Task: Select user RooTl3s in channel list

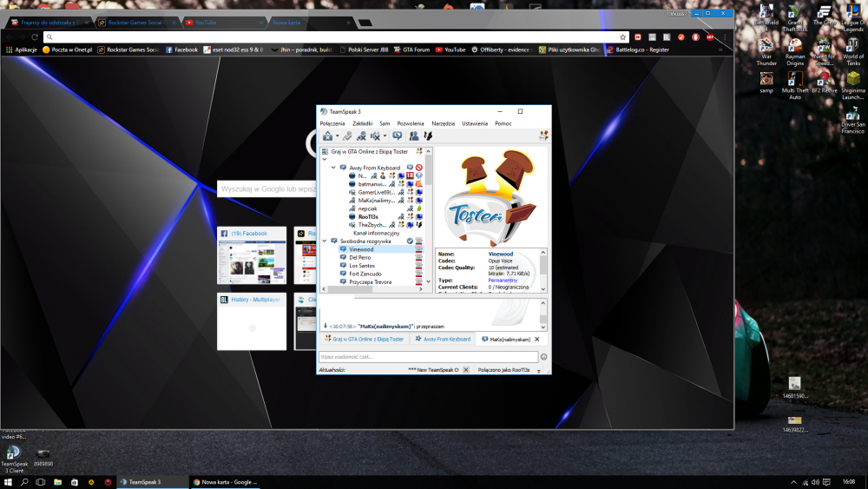Action: (x=367, y=216)
